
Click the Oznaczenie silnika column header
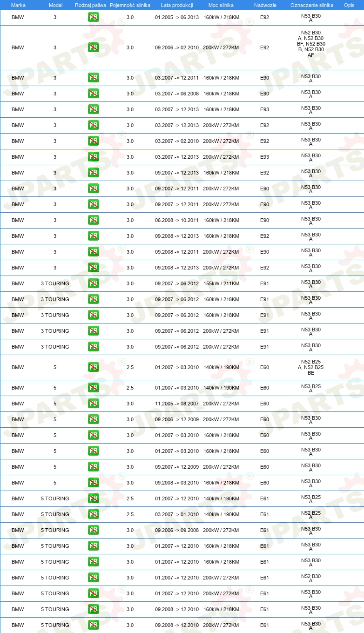[312, 5]
